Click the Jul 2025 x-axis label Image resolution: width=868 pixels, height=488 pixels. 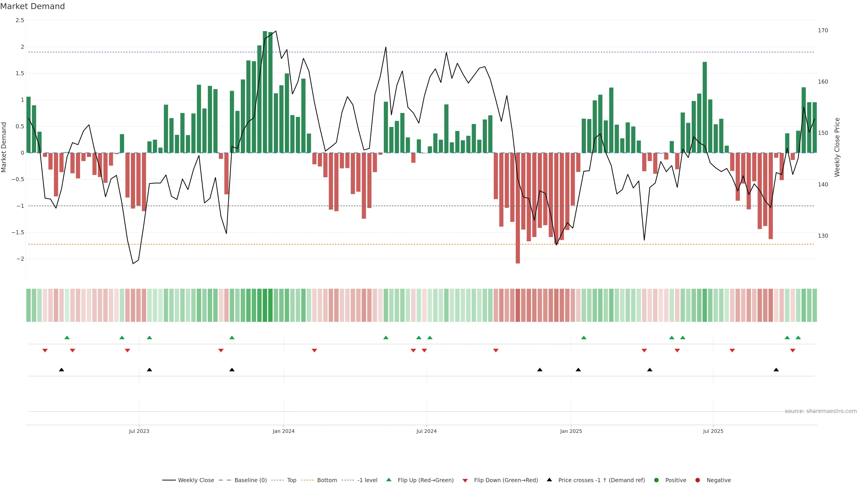[713, 431]
